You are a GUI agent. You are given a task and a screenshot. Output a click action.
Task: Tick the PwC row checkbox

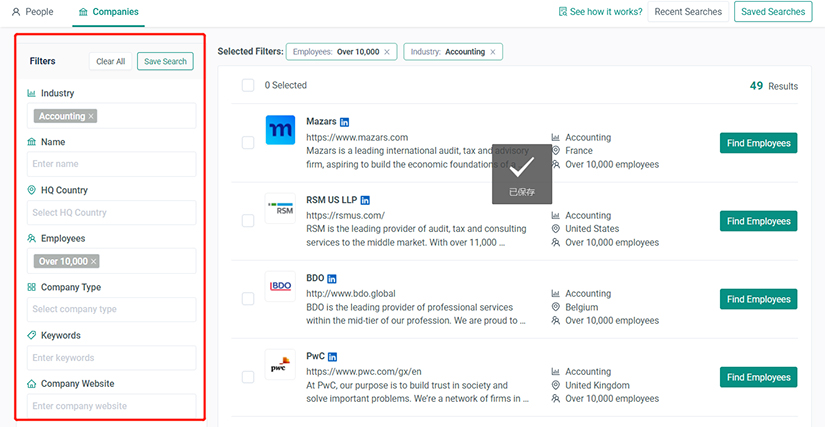(x=248, y=377)
